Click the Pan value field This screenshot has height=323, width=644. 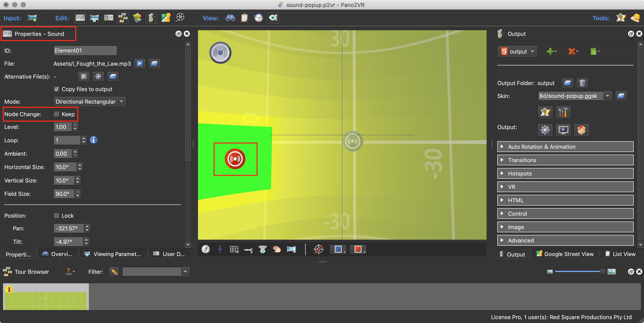(69, 228)
